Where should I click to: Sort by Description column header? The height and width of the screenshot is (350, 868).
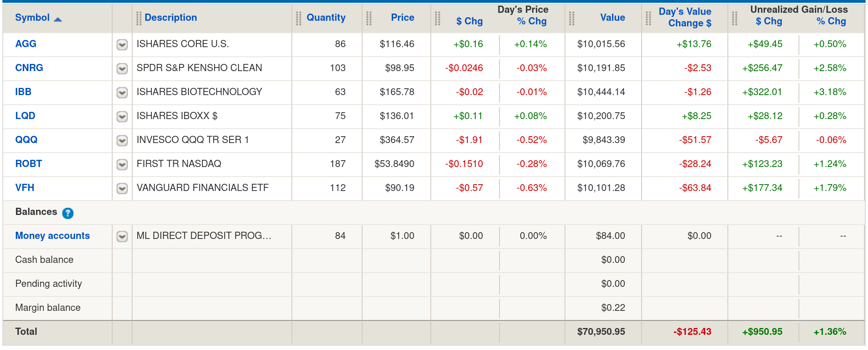coord(170,18)
